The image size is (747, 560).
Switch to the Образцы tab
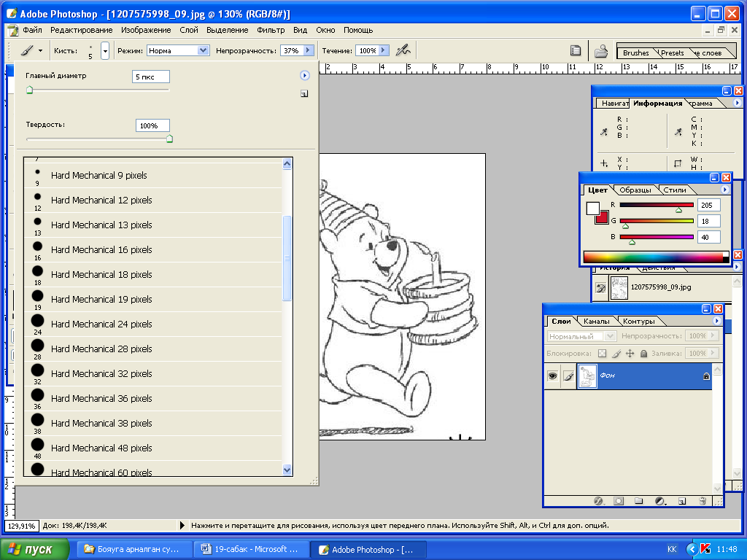(635, 190)
